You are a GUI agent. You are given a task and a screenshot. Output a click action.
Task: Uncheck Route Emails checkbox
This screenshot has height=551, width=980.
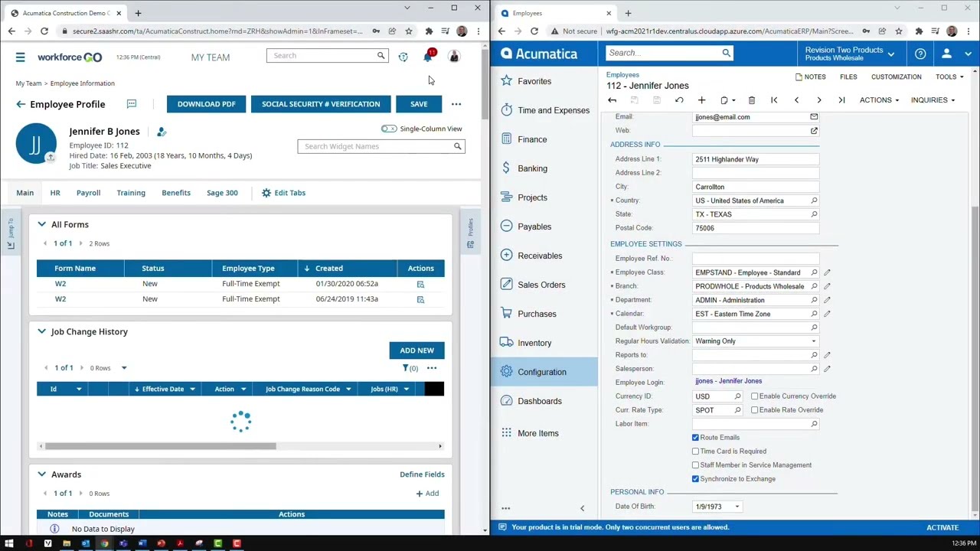tap(695, 438)
